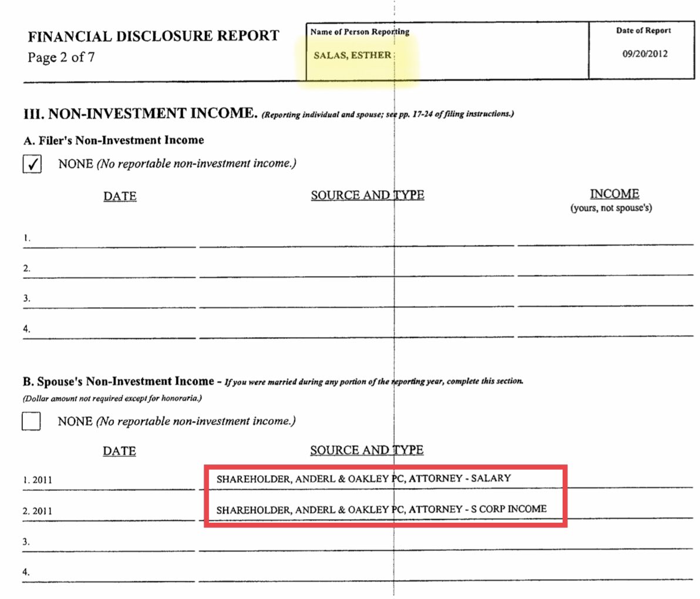
Task: Click the 'ATTORNEY - S CORP INCOME' entry line
Action: point(381,509)
